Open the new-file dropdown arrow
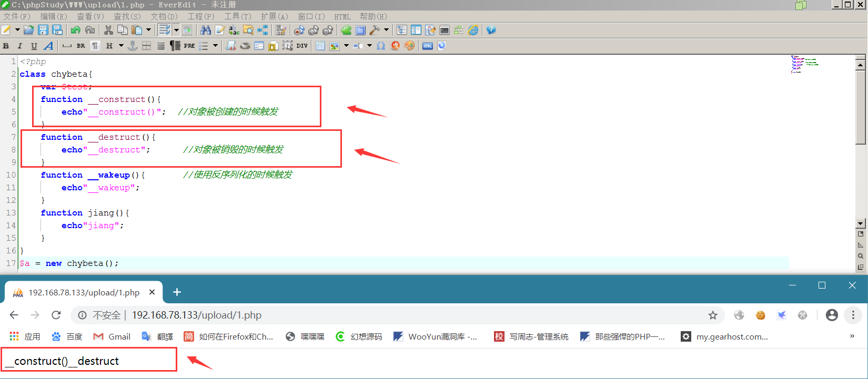868x379 pixels. [17, 30]
